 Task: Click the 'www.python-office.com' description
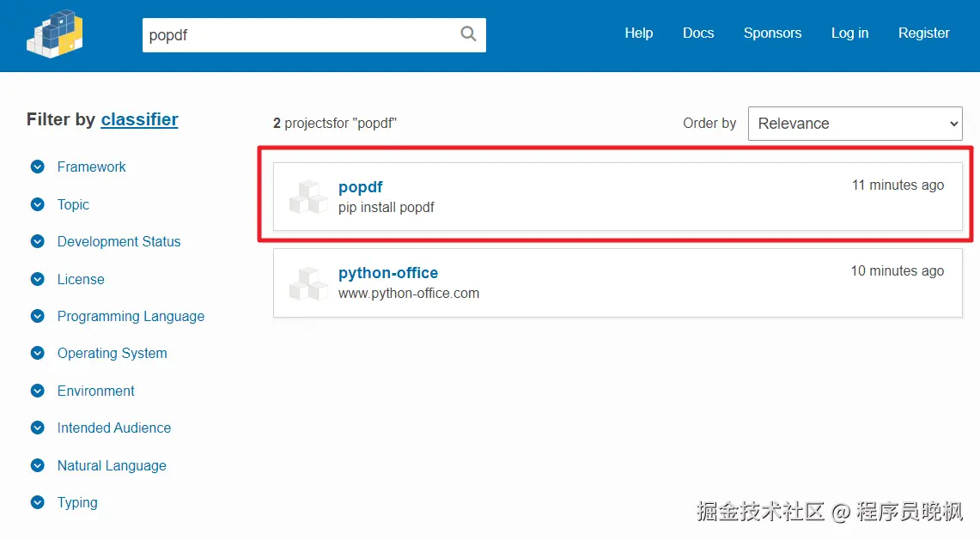click(x=409, y=293)
